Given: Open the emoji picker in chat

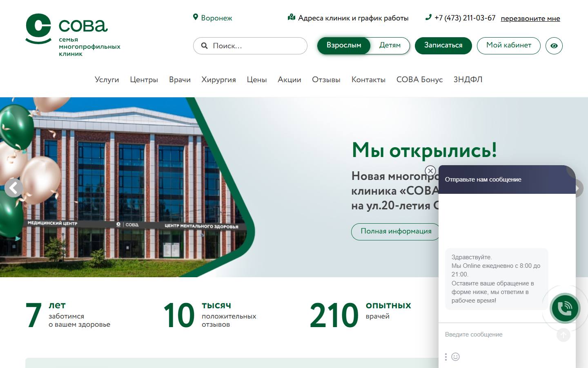Looking at the screenshot, I should coord(456,357).
